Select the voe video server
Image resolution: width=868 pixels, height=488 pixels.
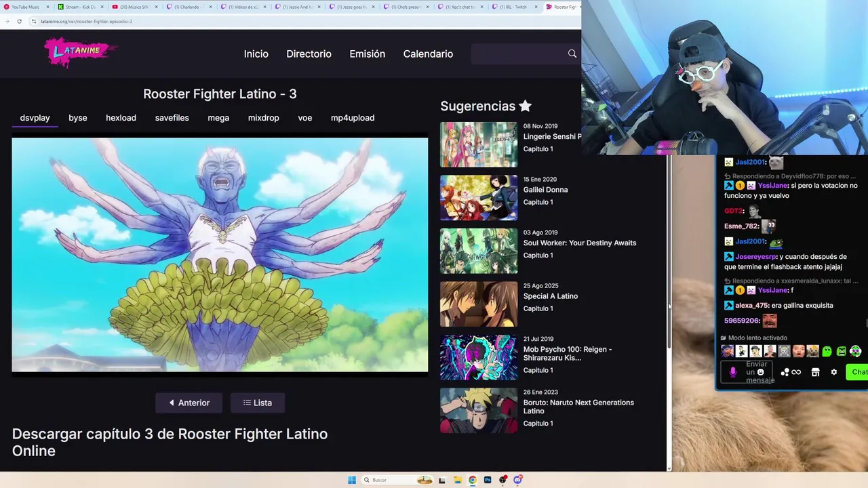[305, 118]
